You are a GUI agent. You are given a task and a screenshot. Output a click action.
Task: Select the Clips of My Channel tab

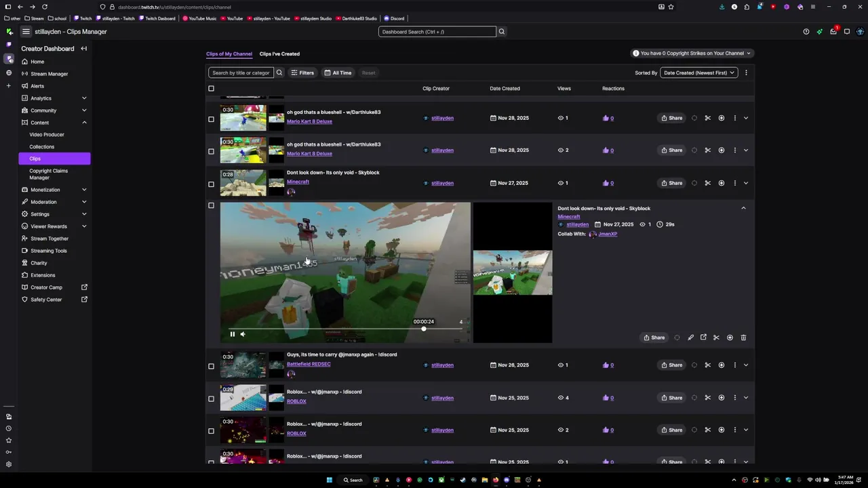pos(229,54)
